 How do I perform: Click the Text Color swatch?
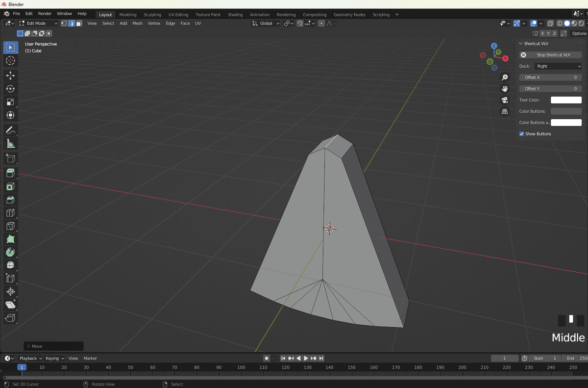(566, 100)
